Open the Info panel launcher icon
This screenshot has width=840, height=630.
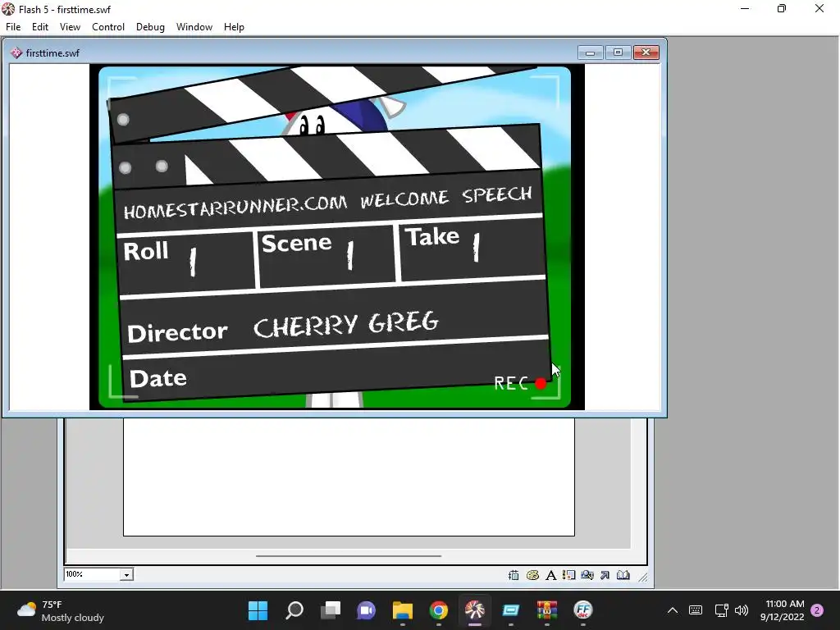(x=514, y=575)
